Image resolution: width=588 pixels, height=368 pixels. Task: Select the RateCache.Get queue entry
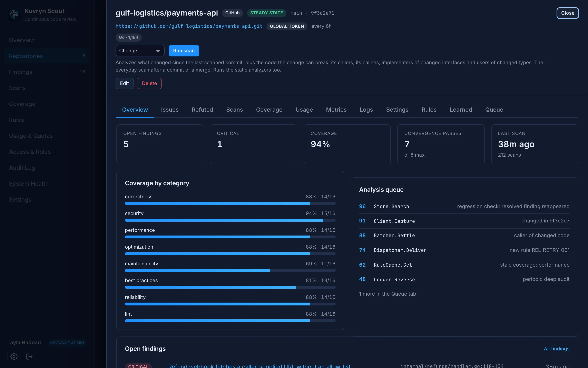pos(464,265)
